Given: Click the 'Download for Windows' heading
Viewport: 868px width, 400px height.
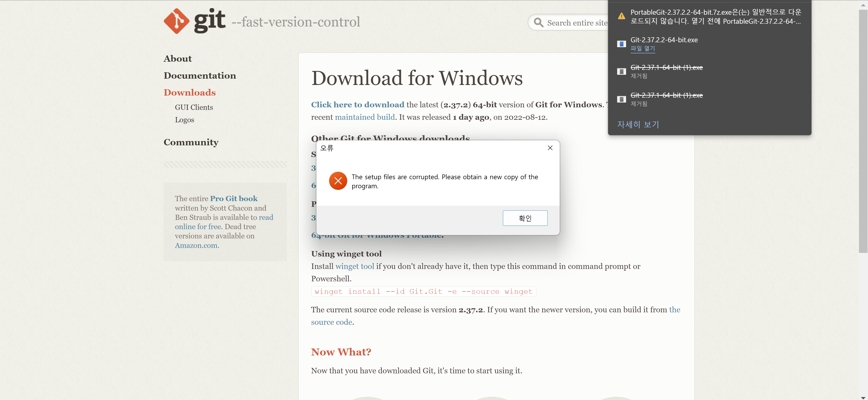Looking at the screenshot, I should [417, 78].
